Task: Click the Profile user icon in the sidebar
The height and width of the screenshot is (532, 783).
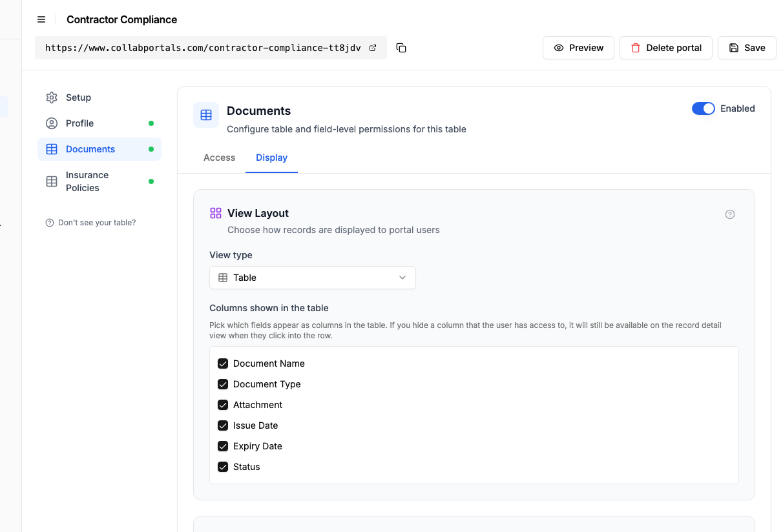Action: click(x=52, y=123)
